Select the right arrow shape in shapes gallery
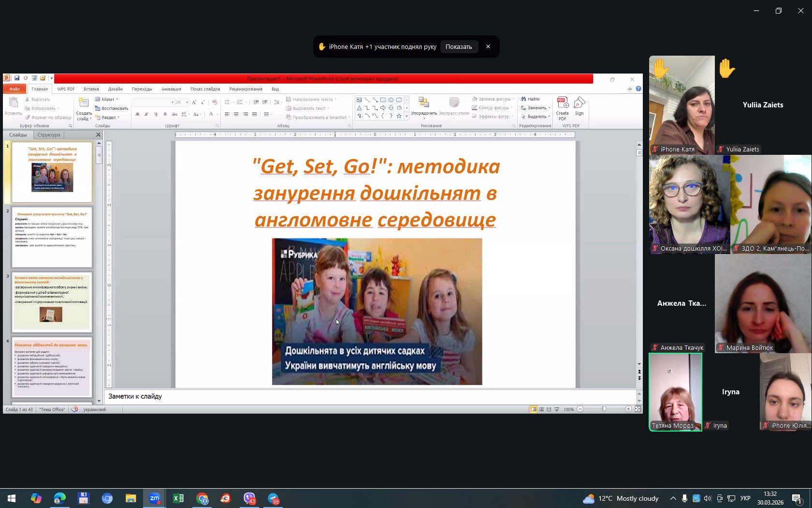Image resolution: width=812 pixels, height=508 pixels. pyautogui.click(x=383, y=108)
